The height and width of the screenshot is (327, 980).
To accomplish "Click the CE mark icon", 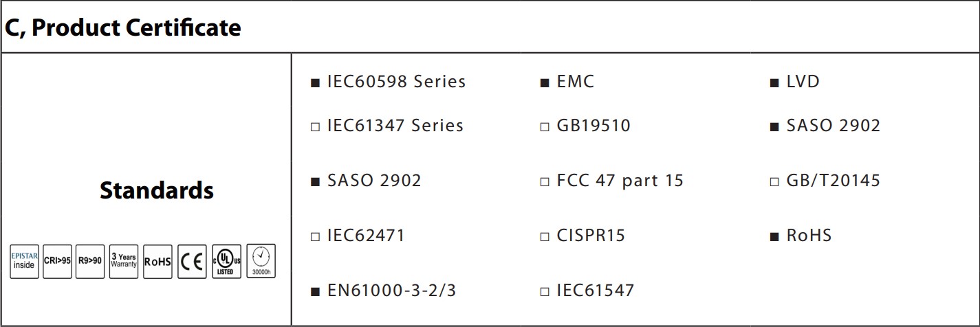I will coord(192,261).
